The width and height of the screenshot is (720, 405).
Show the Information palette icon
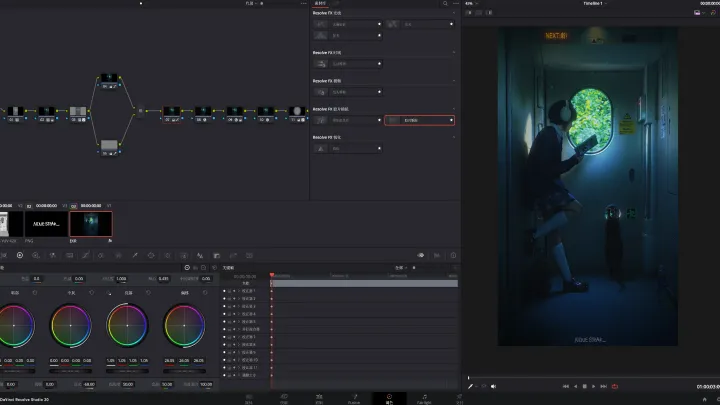pyautogui.click(x=453, y=255)
